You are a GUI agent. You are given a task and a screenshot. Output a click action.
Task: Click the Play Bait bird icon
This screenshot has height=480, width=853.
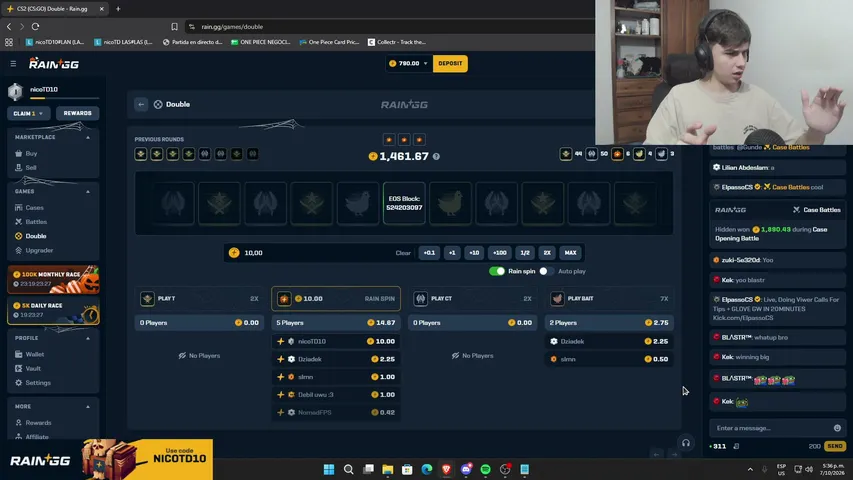point(557,298)
